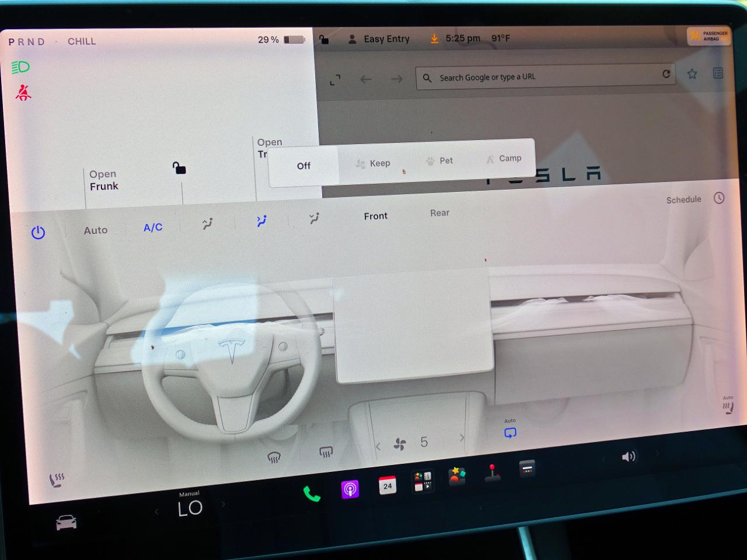Open the web browser app icon
747x560 pixels.
[527, 468]
